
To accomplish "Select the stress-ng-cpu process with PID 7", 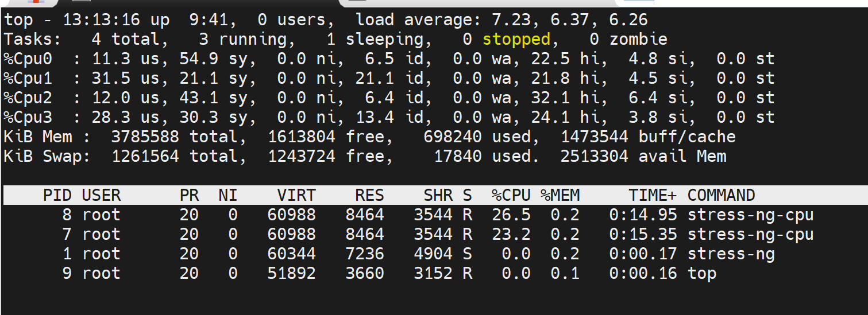I will [x=750, y=235].
